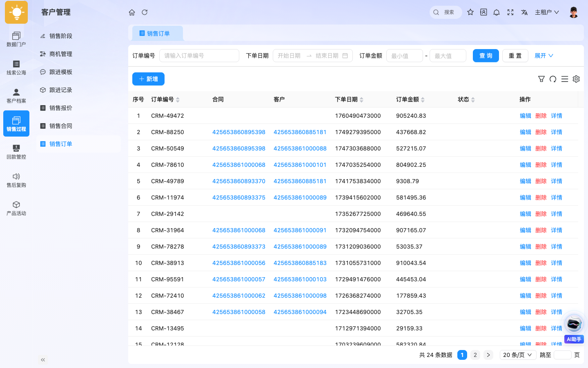Open the 主租户 tenant dropdown

click(547, 12)
